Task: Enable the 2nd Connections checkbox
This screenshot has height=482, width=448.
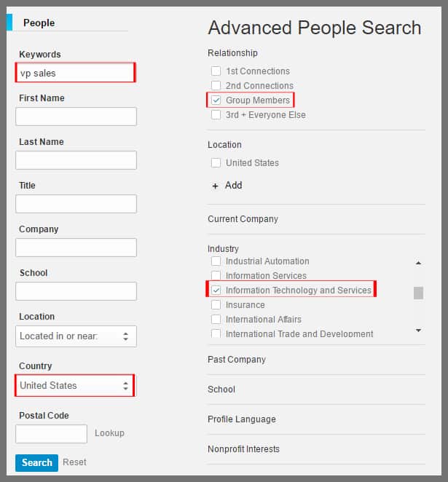Action: 216,86
